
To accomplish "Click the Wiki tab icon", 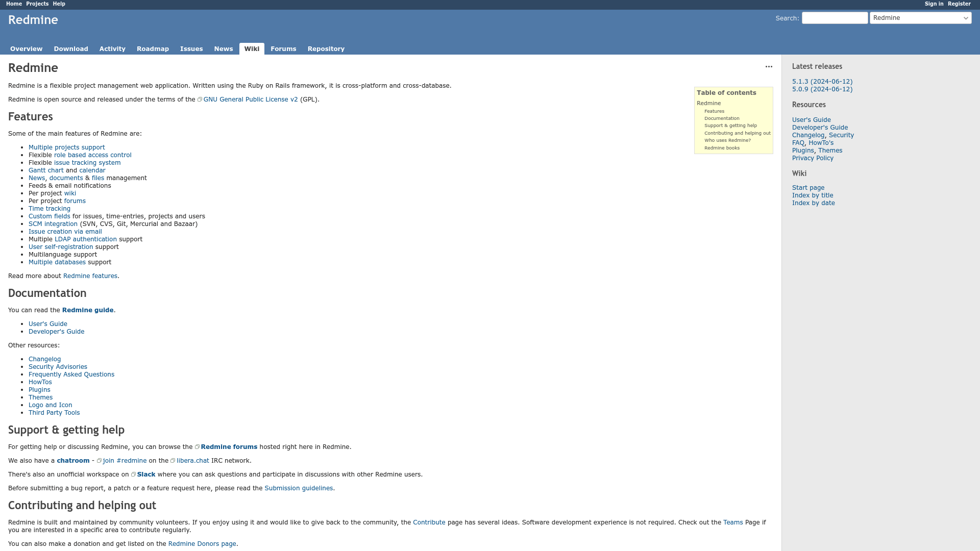I will pos(251,48).
